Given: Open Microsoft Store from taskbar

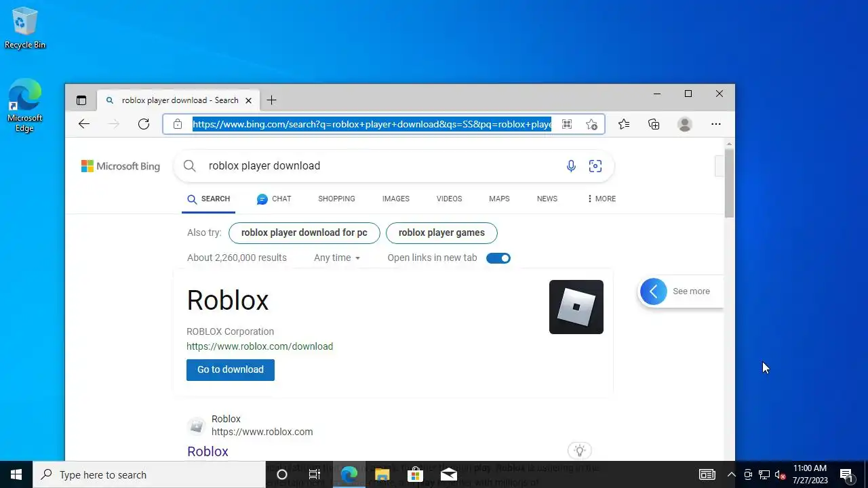Looking at the screenshot, I should coord(414,474).
